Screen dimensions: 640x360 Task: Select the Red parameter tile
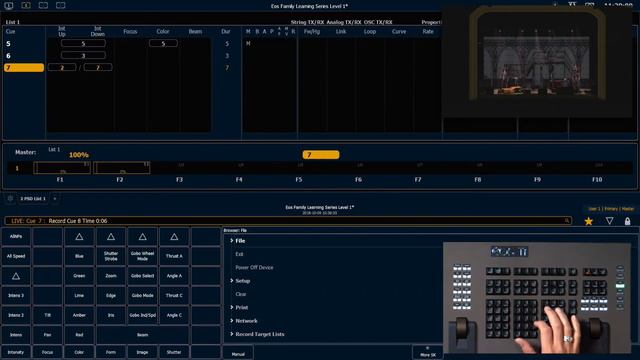coord(79,335)
